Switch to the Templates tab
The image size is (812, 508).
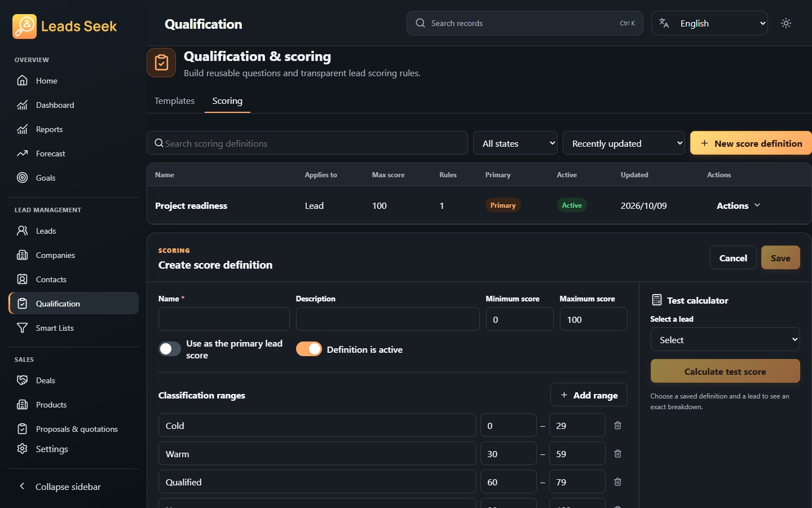click(x=174, y=101)
